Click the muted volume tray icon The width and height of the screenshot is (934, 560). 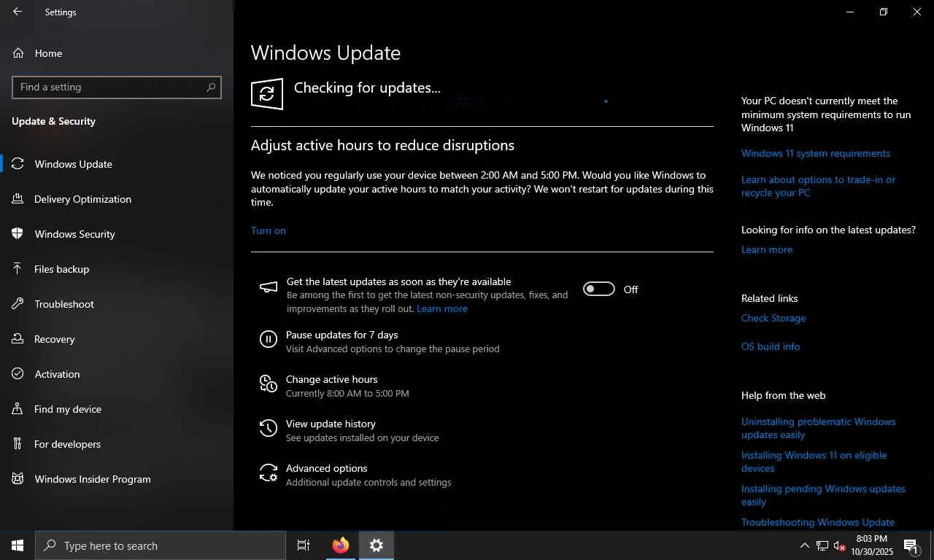(x=839, y=545)
